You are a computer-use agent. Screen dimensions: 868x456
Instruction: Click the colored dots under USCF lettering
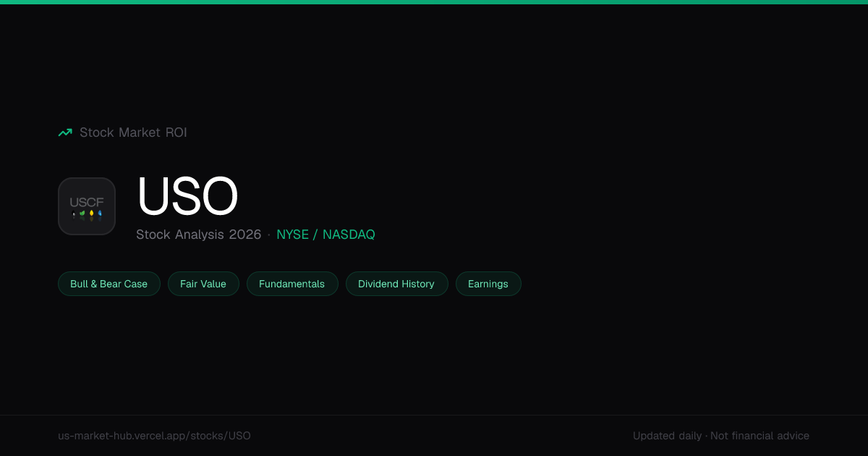point(87,214)
